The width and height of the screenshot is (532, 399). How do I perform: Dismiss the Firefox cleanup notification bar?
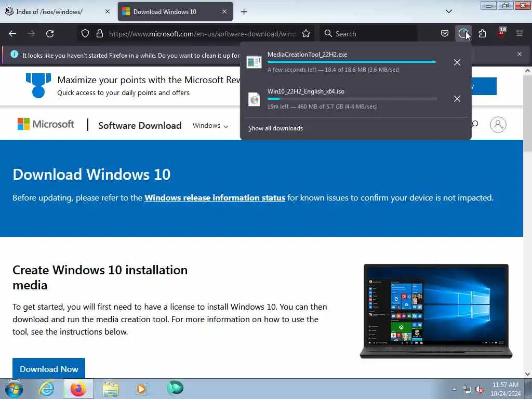(x=520, y=54)
